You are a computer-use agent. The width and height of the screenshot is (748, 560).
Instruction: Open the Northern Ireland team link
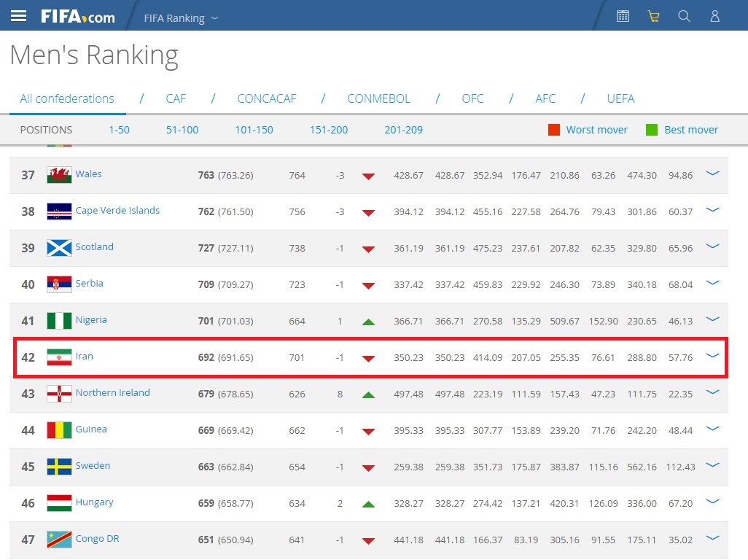[x=112, y=392]
